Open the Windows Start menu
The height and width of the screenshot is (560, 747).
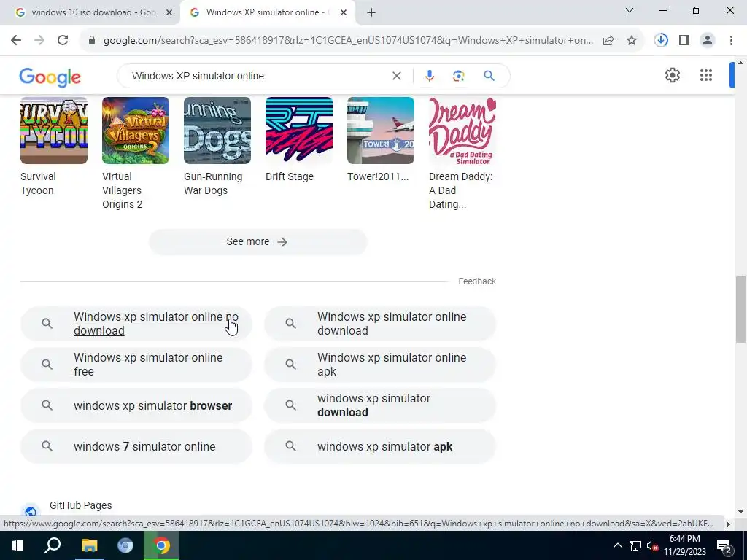[18, 545]
